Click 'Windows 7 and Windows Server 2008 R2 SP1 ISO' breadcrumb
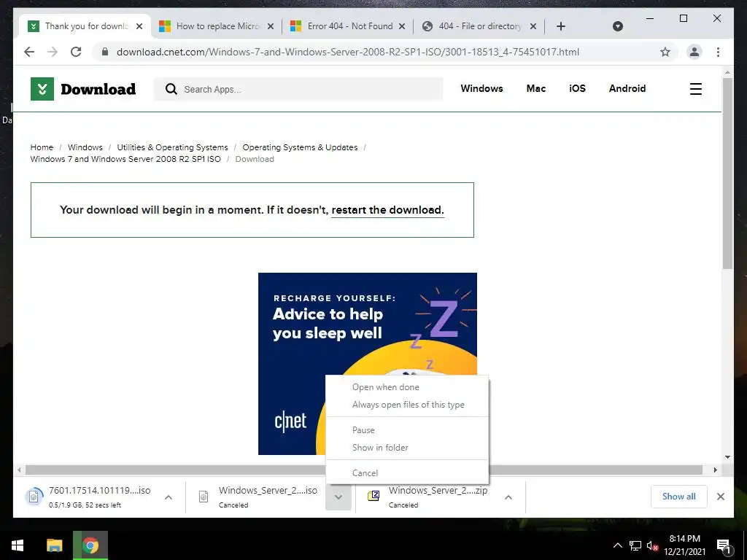Viewport: 747px width, 560px height. pyautogui.click(x=125, y=159)
